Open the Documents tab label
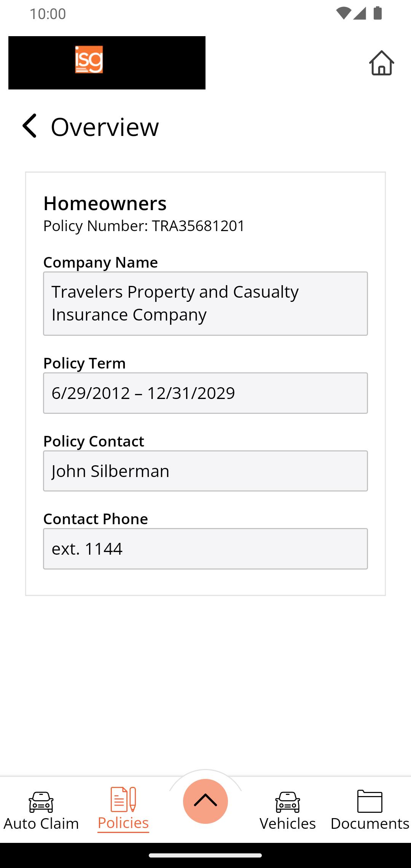Viewport: 411px width, 868px height. 370,823
